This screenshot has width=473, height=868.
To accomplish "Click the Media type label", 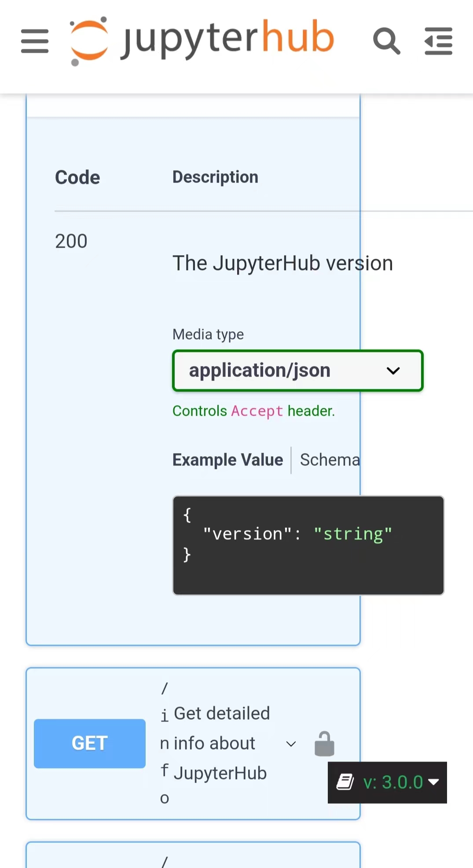I will pos(208,334).
